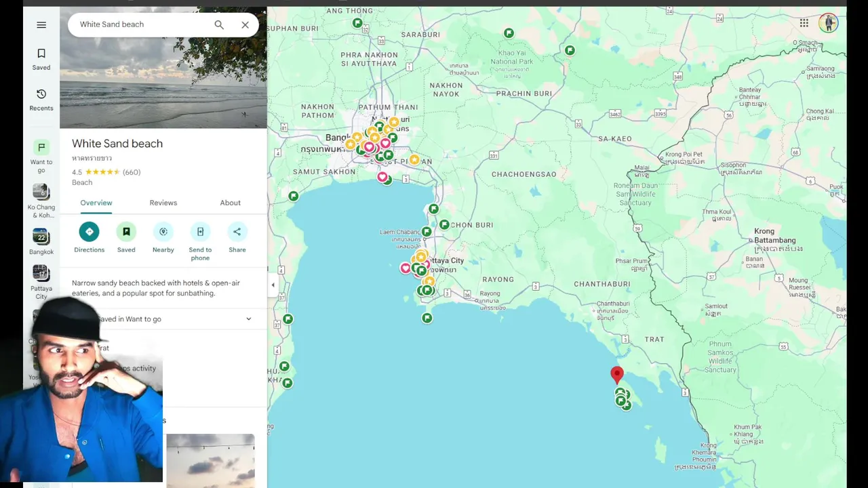Switch to the Reviews tab
Screen dimensions: 868x488
point(163,203)
